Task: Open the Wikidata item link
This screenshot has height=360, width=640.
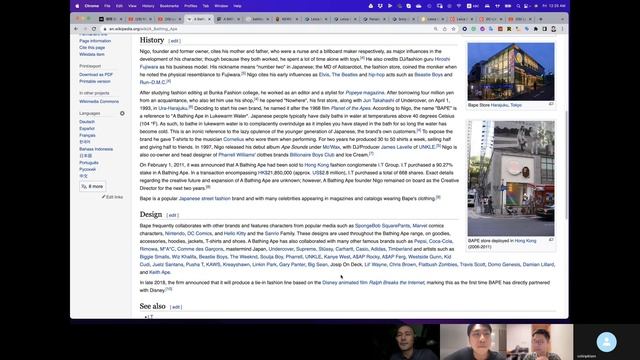Action: click(92, 54)
